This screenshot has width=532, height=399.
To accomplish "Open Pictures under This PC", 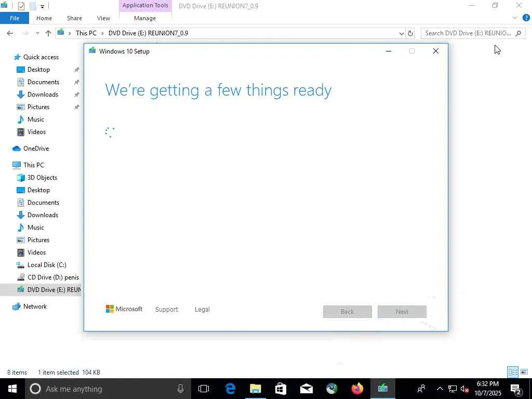I will click(x=38, y=240).
